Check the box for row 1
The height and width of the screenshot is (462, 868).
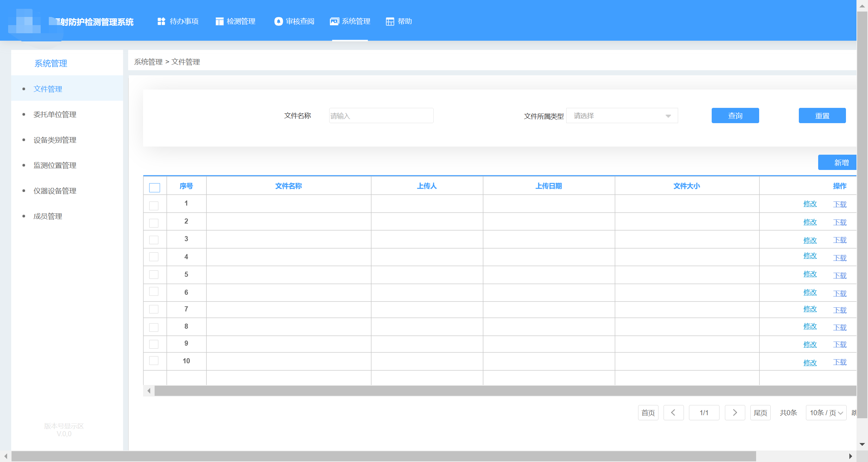click(154, 206)
